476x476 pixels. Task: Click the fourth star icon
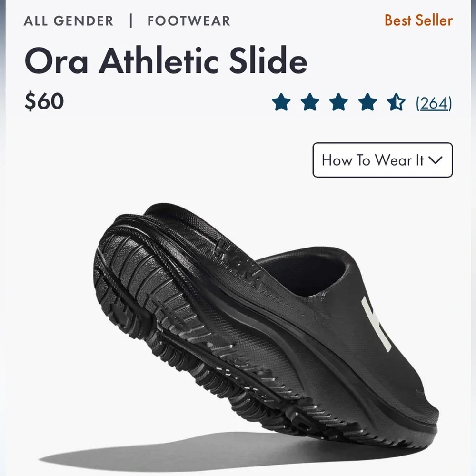[x=367, y=101]
